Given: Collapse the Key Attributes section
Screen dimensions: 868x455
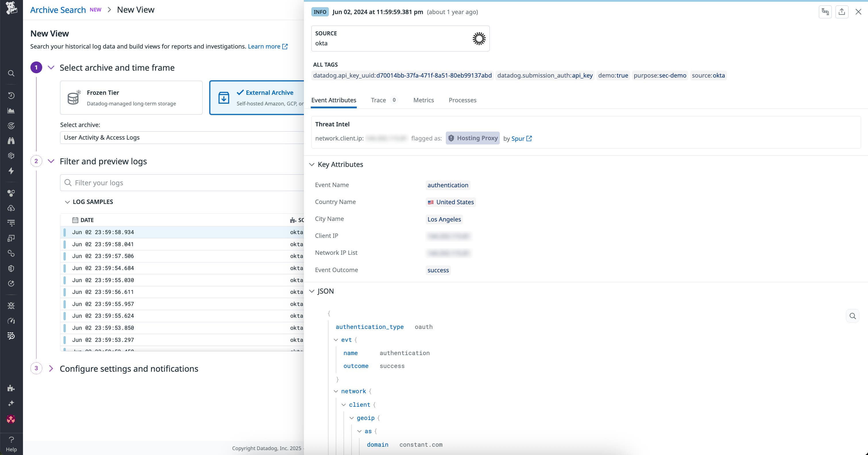Looking at the screenshot, I should click(312, 165).
